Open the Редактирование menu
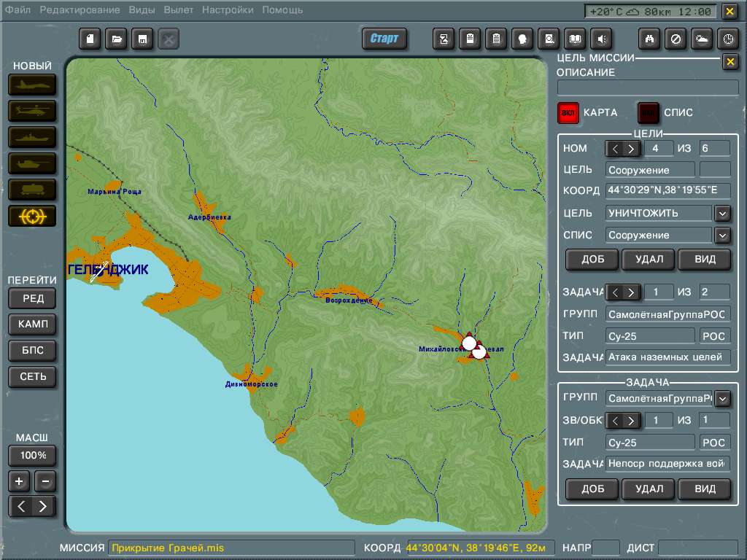Image resolution: width=747 pixels, height=560 pixels. (80, 10)
